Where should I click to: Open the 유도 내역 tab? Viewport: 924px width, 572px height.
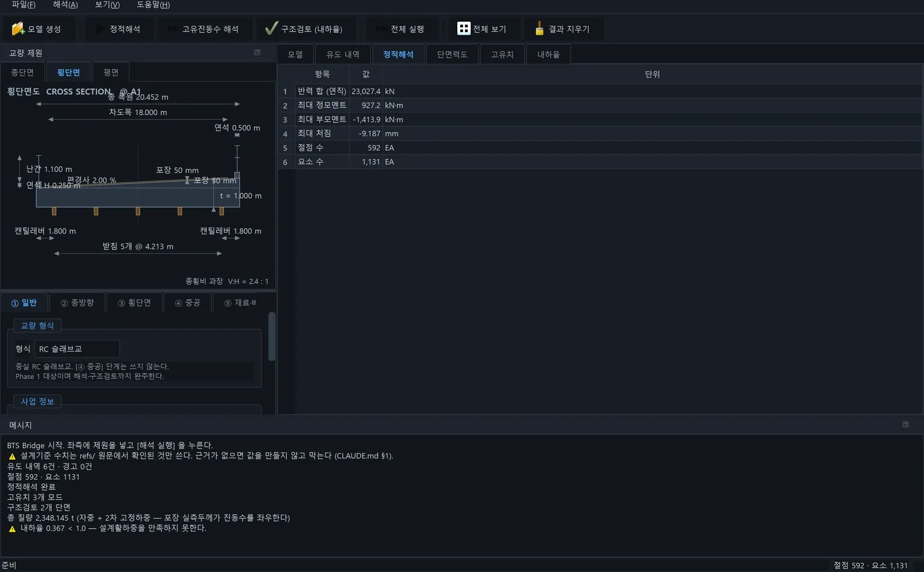coord(342,54)
